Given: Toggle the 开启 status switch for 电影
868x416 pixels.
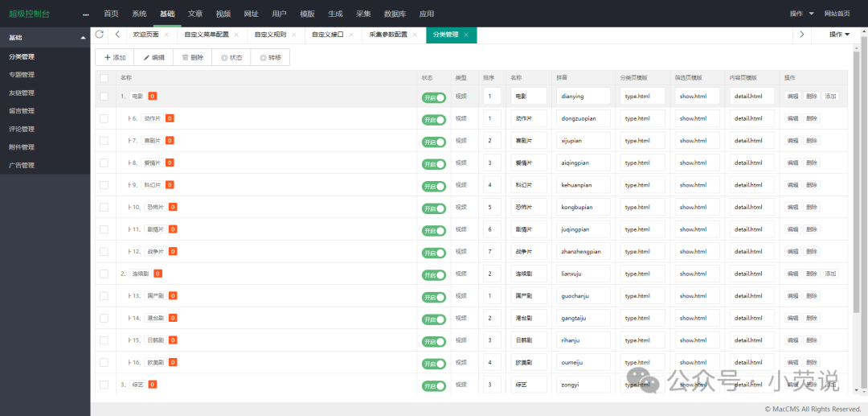Looking at the screenshot, I should tap(434, 97).
